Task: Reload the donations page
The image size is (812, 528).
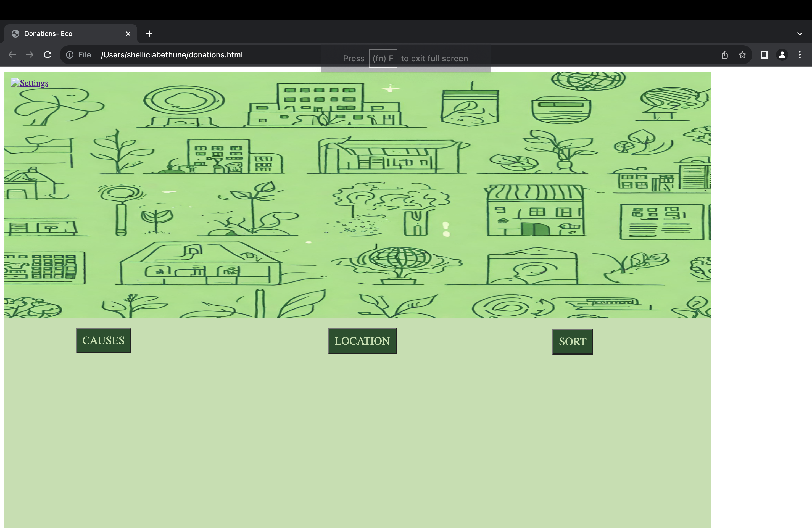Action: [x=48, y=55]
